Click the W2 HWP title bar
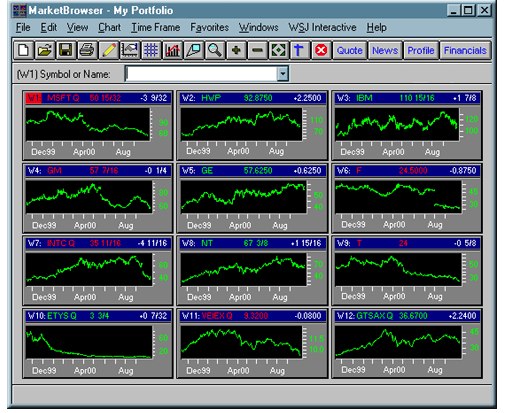Viewport: 507px width, 413px height. 252,98
